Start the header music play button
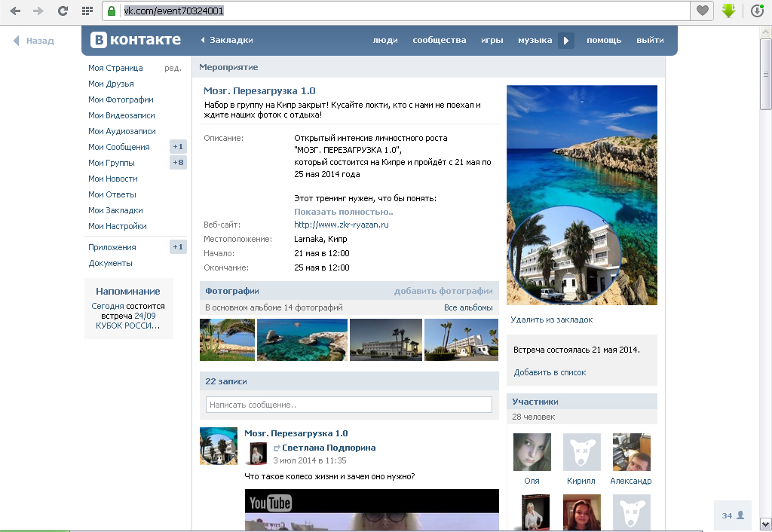Screen dimensions: 772x532 [565, 41]
